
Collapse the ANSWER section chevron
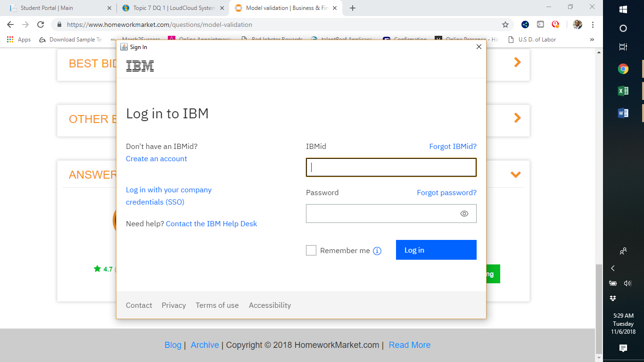(516, 174)
